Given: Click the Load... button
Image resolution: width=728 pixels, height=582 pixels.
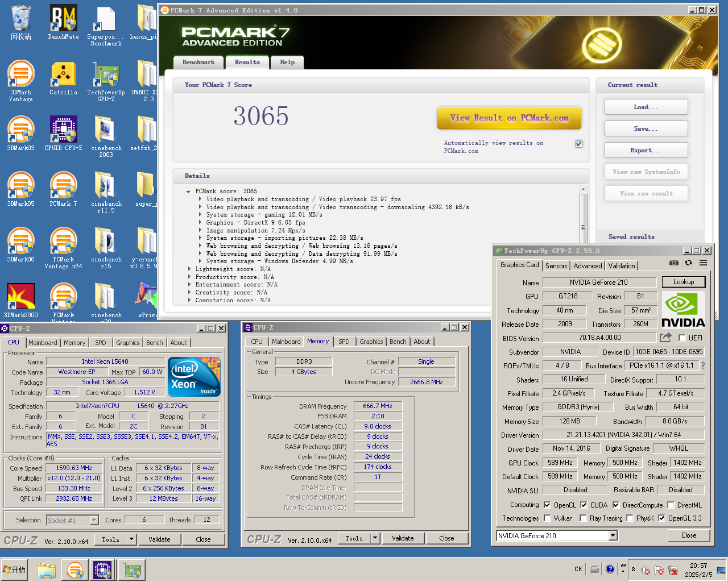Looking at the screenshot, I should pyautogui.click(x=646, y=107).
